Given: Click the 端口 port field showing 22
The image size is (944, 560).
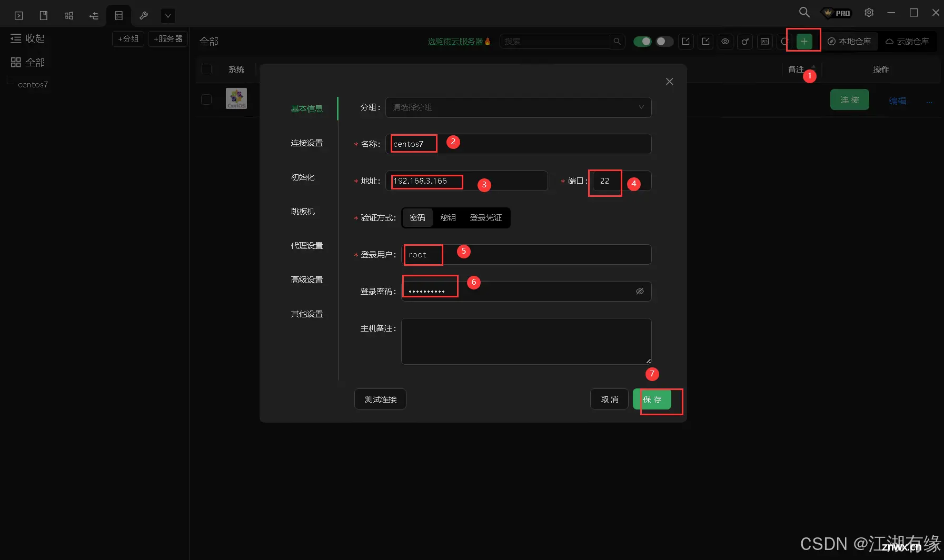Looking at the screenshot, I should click(622, 181).
